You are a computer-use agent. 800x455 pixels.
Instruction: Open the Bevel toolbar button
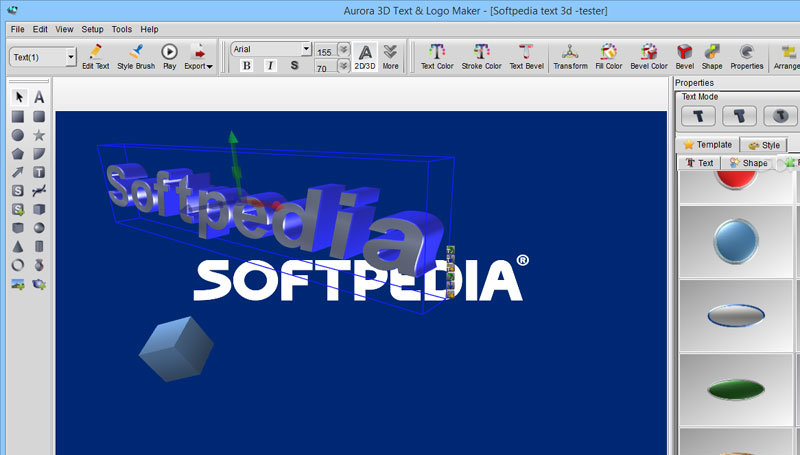pos(685,57)
